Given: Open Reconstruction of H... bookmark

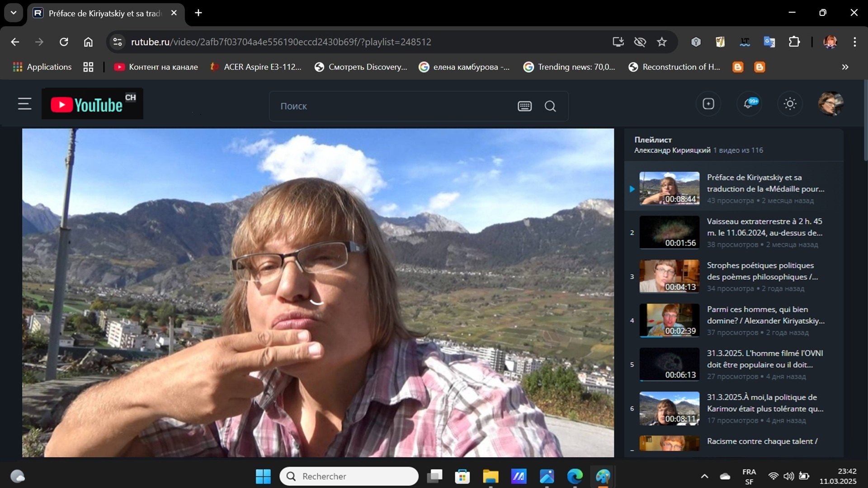Looking at the screenshot, I should click(x=675, y=67).
